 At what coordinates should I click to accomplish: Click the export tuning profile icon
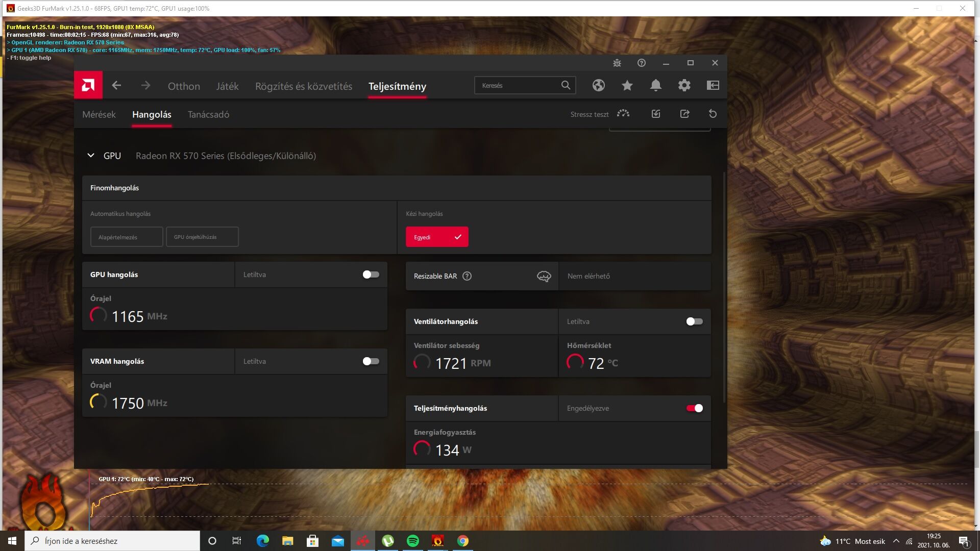[684, 114]
